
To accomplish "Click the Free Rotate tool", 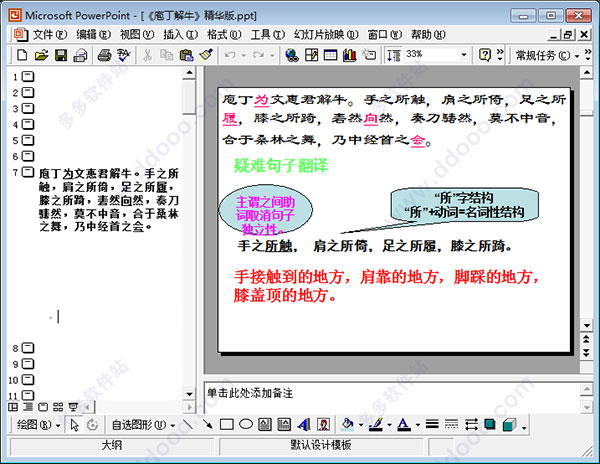I will pyautogui.click(x=92, y=425).
